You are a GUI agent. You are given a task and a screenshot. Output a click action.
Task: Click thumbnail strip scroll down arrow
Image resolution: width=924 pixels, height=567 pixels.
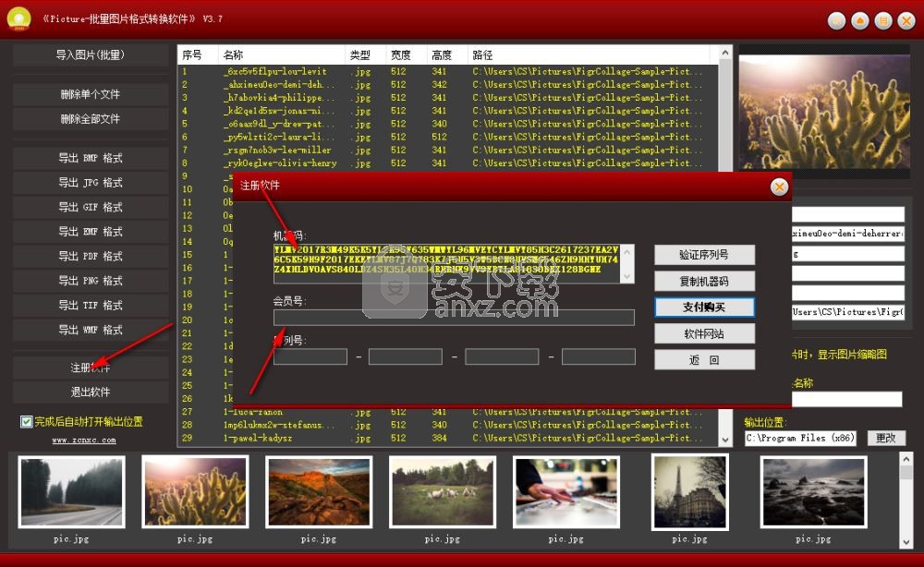coord(906,542)
